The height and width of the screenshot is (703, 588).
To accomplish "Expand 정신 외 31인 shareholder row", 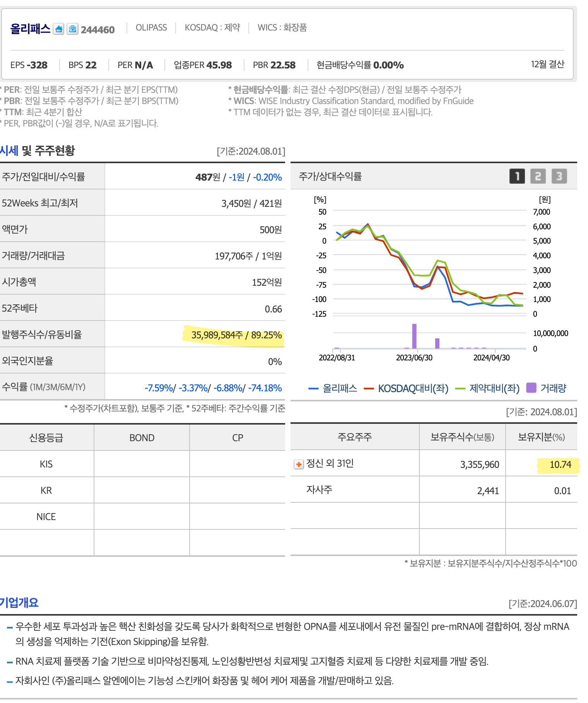I will click(299, 464).
